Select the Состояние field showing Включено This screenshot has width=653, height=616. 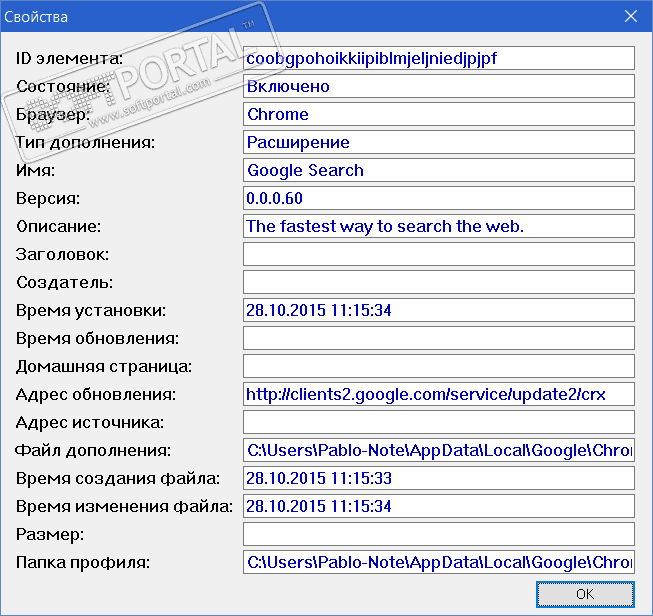pyautogui.click(x=439, y=86)
